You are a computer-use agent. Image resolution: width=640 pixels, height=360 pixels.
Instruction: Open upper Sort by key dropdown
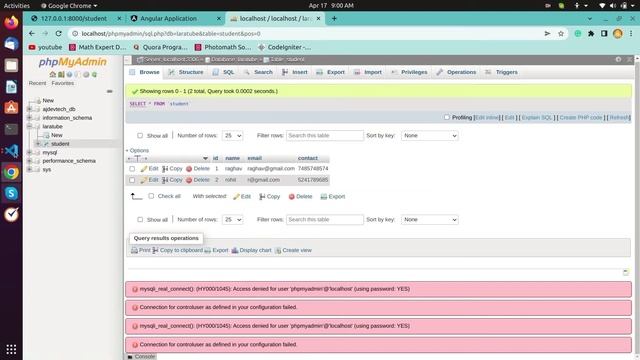point(429,136)
